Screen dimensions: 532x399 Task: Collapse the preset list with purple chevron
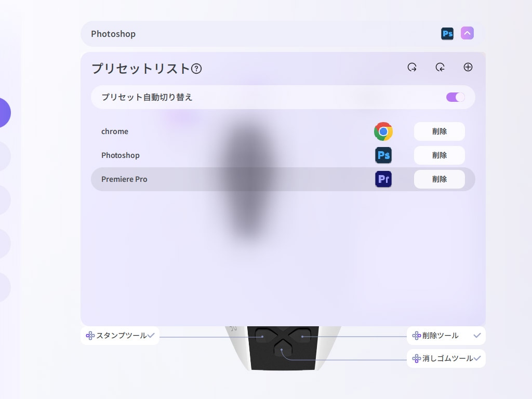[x=467, y=33]
